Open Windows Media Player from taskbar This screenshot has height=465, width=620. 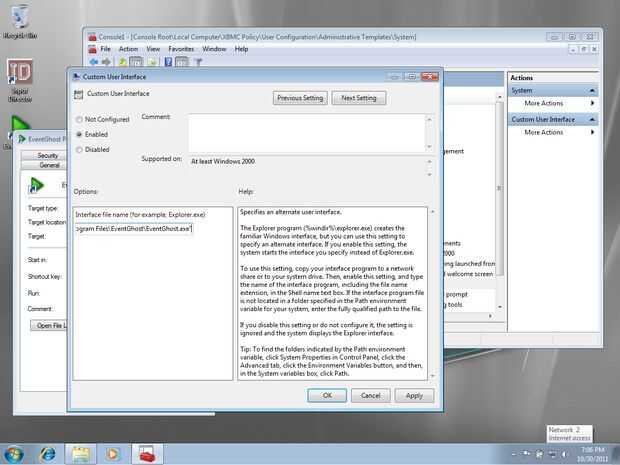click(x=112, y=454)
